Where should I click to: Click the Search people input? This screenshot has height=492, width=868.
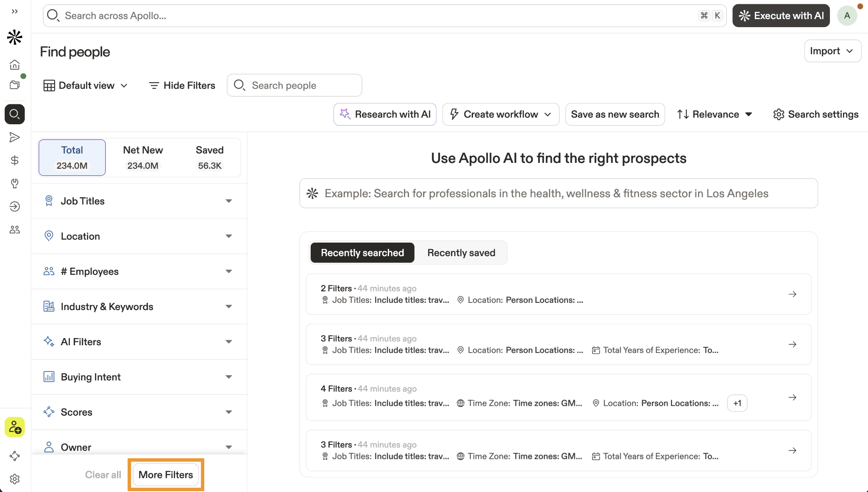click(x=295, y=85)
